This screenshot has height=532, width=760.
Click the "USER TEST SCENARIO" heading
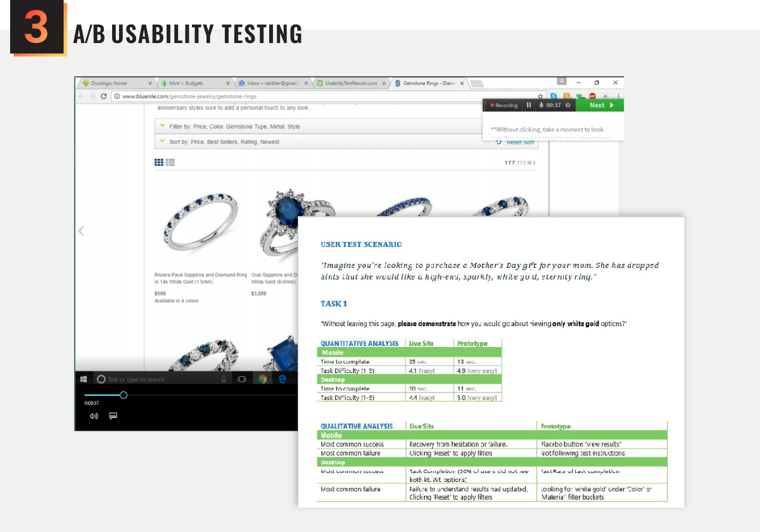(361, 244)
